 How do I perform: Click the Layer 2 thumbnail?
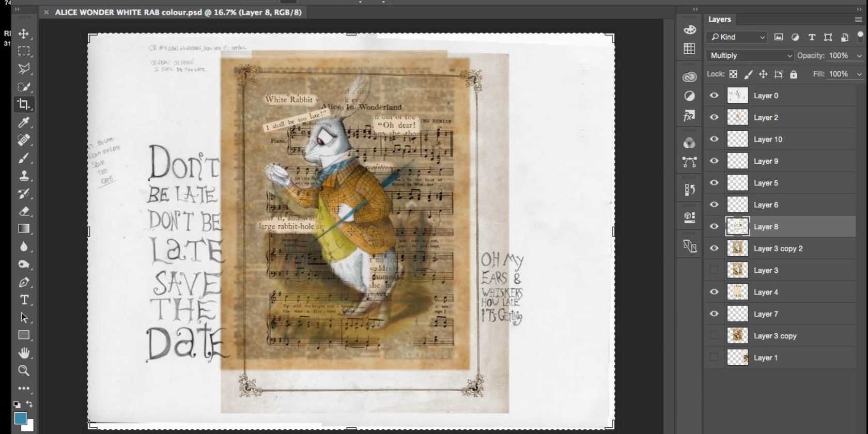[x=737, y=117]
